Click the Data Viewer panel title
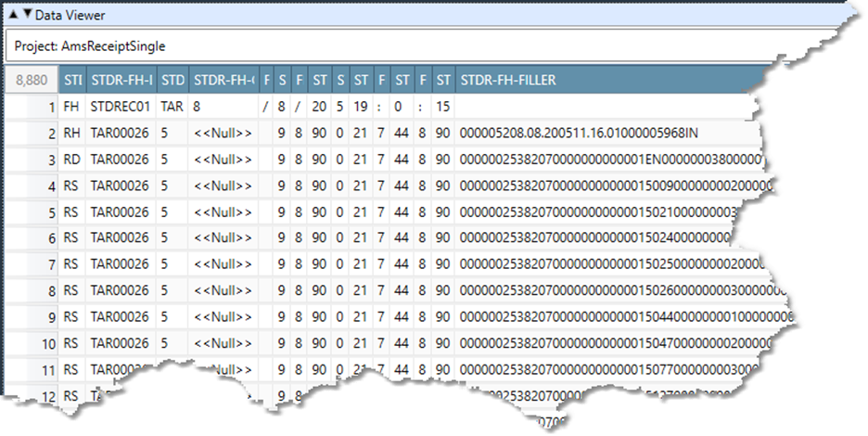The width and height of the screenshot is (868, 436). 70,15
